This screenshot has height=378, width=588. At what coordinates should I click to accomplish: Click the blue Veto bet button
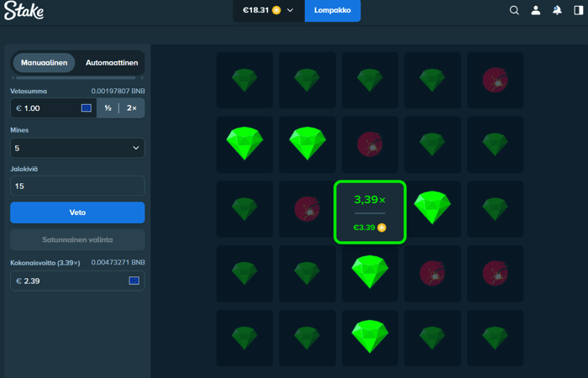[77, 213]
